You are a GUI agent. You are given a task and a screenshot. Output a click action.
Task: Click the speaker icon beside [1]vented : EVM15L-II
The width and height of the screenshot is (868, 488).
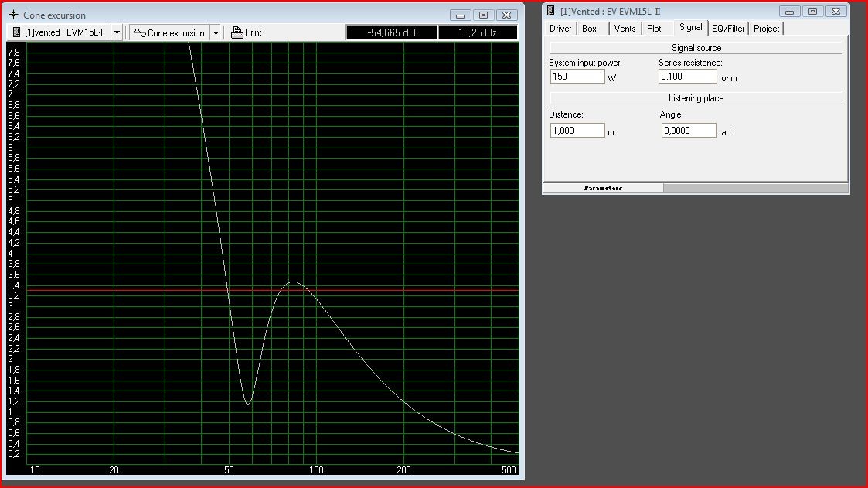tap(16, 32)
